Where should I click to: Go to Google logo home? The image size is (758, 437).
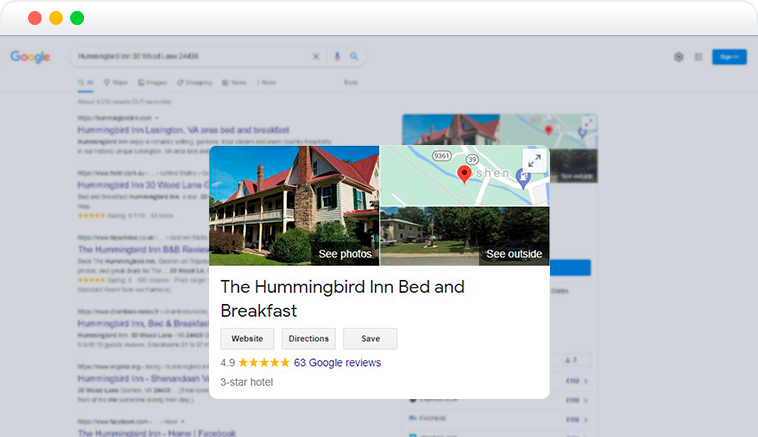[x=30, y=57]
